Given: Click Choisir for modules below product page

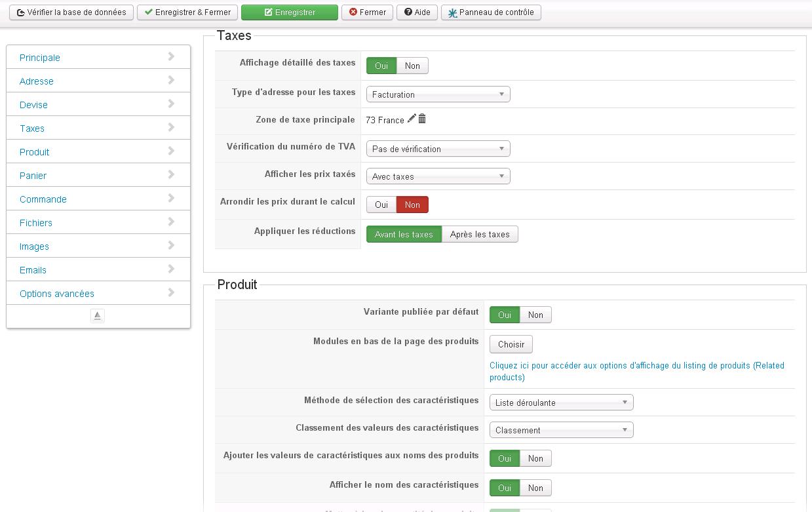Looking at the screenshot, I should pyautogui.click(x=511, y=344).
